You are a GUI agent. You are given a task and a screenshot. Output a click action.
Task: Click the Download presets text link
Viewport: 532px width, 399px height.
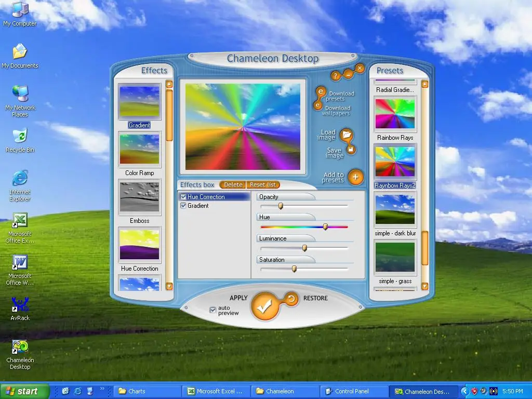340,96
